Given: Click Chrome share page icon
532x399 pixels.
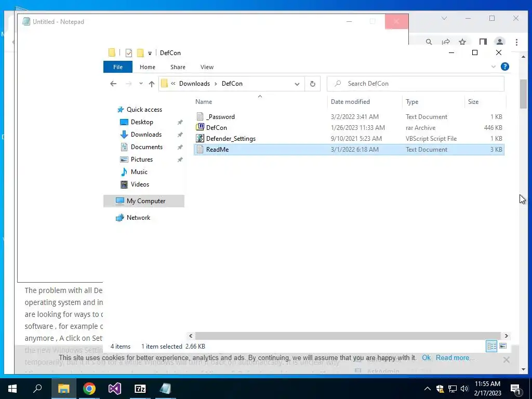Looking at the screenshot, I should [446, 42].
